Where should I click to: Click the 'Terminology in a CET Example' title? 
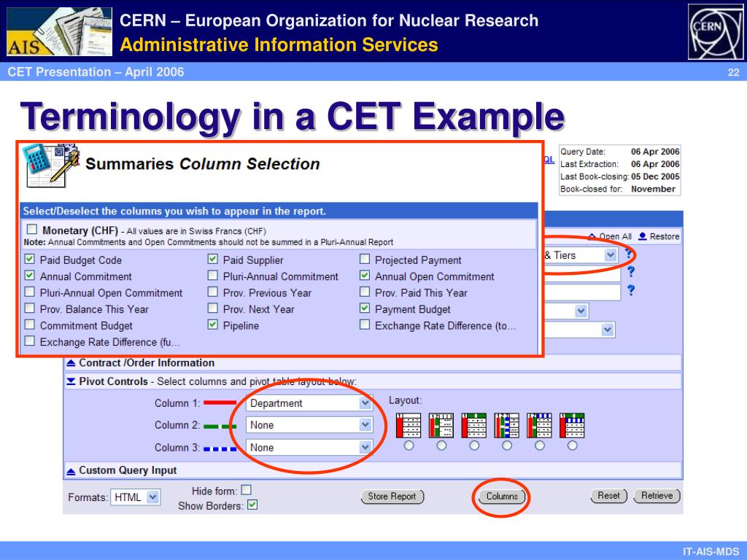293,117
